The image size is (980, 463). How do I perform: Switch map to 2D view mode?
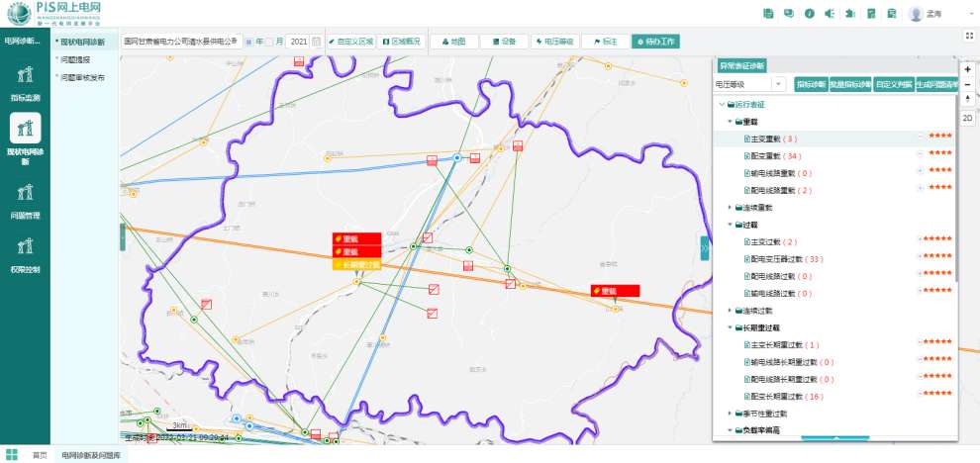tap(967, 120)
